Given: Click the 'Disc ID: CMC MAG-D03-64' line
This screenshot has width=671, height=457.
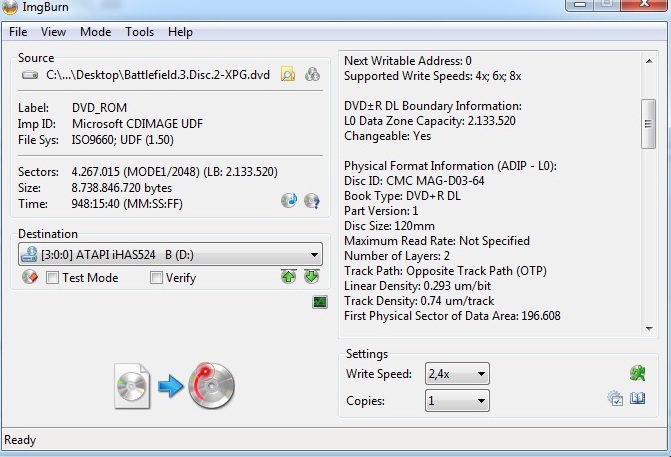Looking at the screenshot, I should (414, 181).
